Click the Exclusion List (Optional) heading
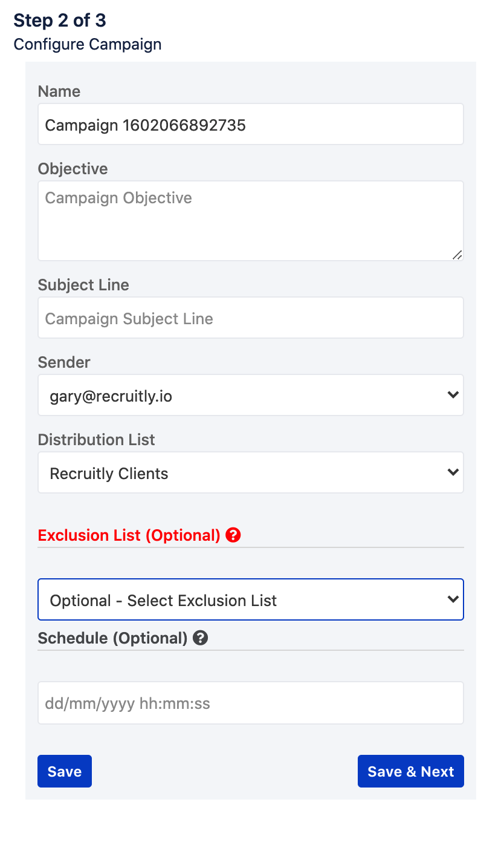Screen dimensions: 504x848 (x=129, y=535)
